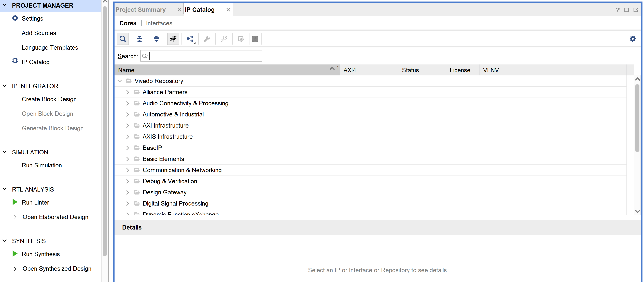Click the IP properties info icon
644x282 pixels.
coord(255,39)
